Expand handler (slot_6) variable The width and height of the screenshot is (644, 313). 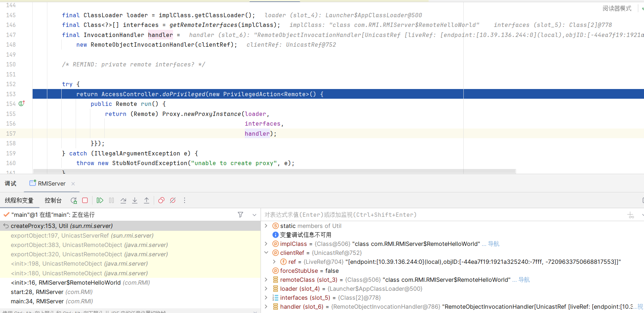[x=266, y=307]
